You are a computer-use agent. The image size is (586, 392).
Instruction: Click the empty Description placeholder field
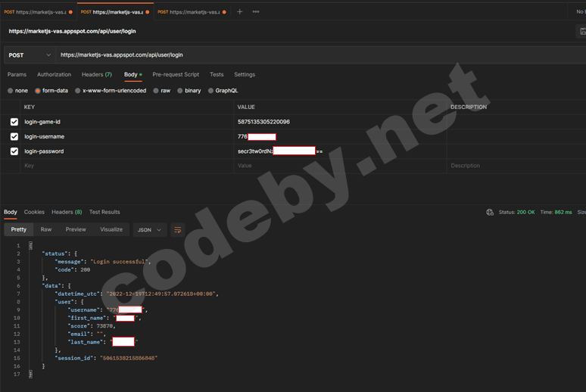[x=516, y=166]
